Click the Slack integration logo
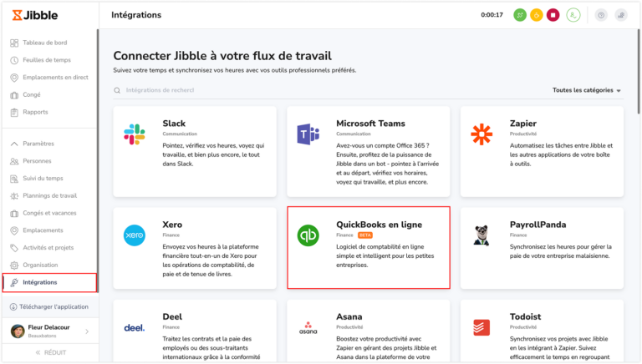The width and height of the screenshot is (642, 364). (x=134, y=134)
